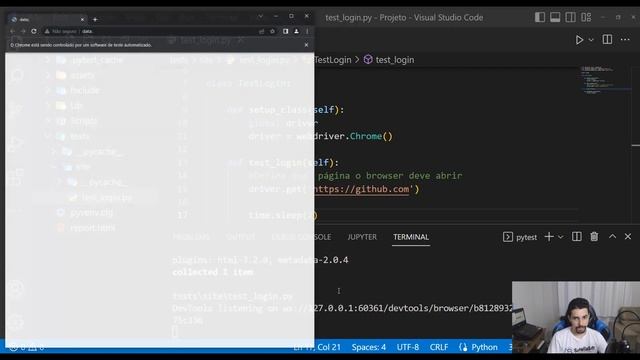Screen dimensions: 640x360
Task: Split the terminal pane
Action: 576,237
